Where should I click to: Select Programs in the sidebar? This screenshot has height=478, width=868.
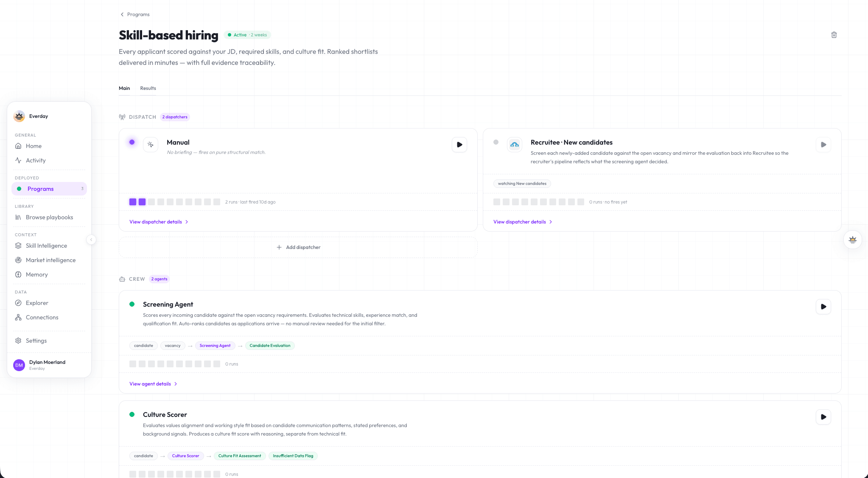pos(49,189)
